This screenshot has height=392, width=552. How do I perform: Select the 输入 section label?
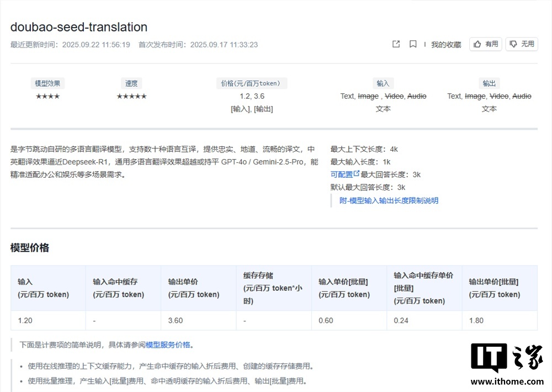point(383,83)
